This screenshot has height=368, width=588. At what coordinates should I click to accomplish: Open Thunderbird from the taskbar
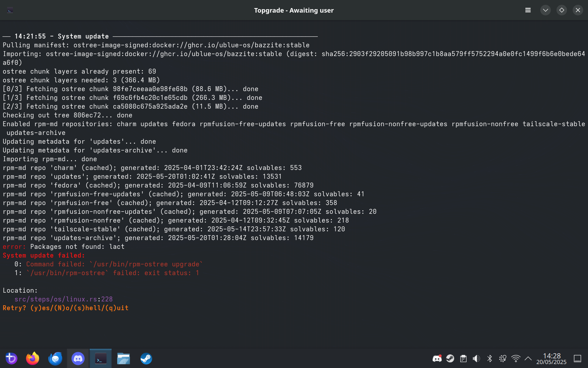click(x=55, y=359)
